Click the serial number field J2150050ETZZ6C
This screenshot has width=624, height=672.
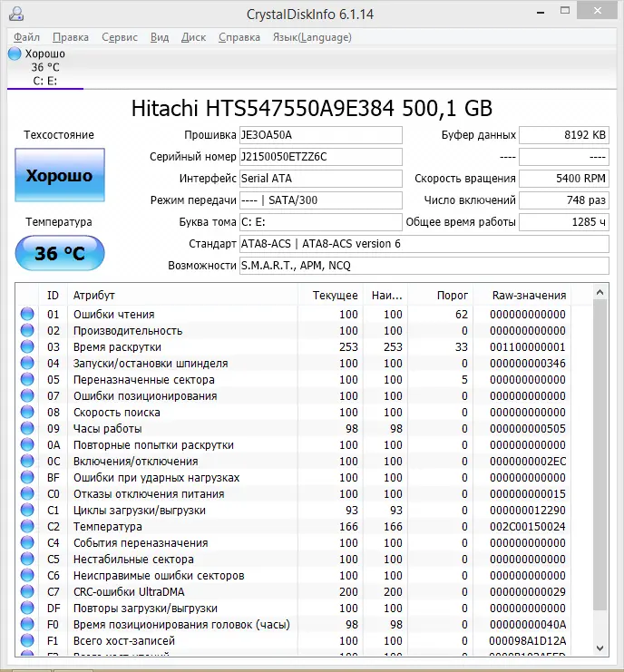(320, 157)
